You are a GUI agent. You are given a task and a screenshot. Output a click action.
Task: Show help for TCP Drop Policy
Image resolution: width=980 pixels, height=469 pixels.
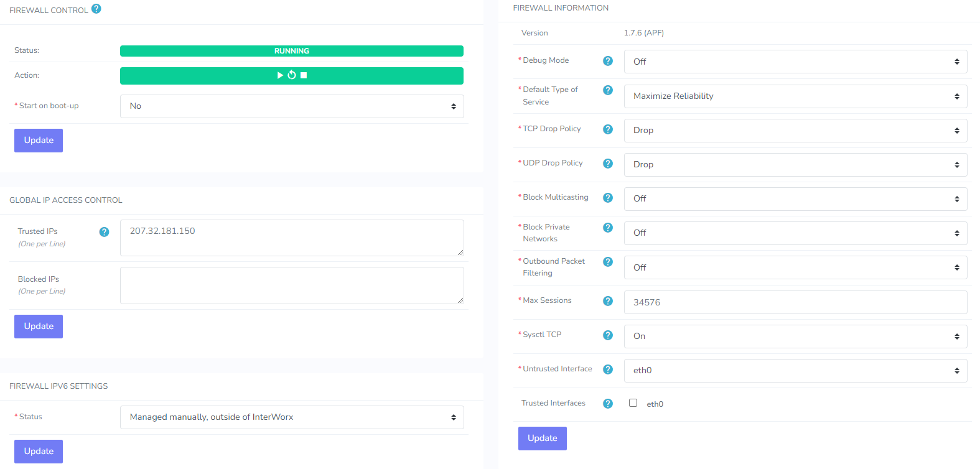pos(608,129)
